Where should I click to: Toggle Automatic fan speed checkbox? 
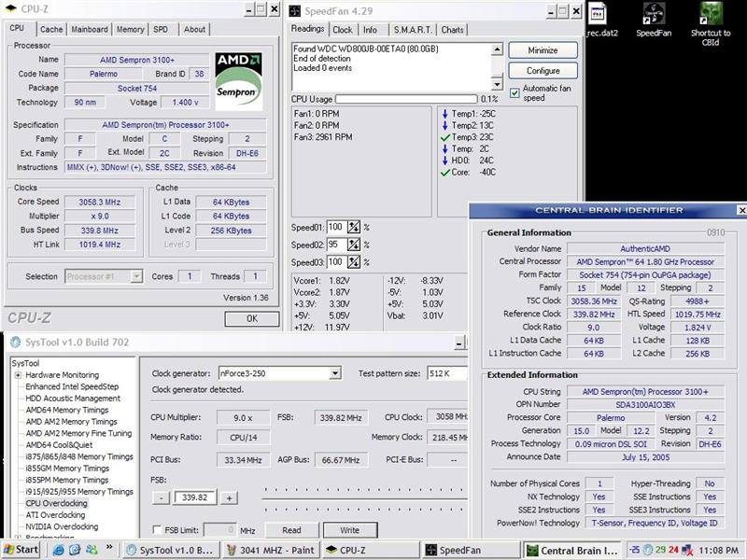(514, 92)
